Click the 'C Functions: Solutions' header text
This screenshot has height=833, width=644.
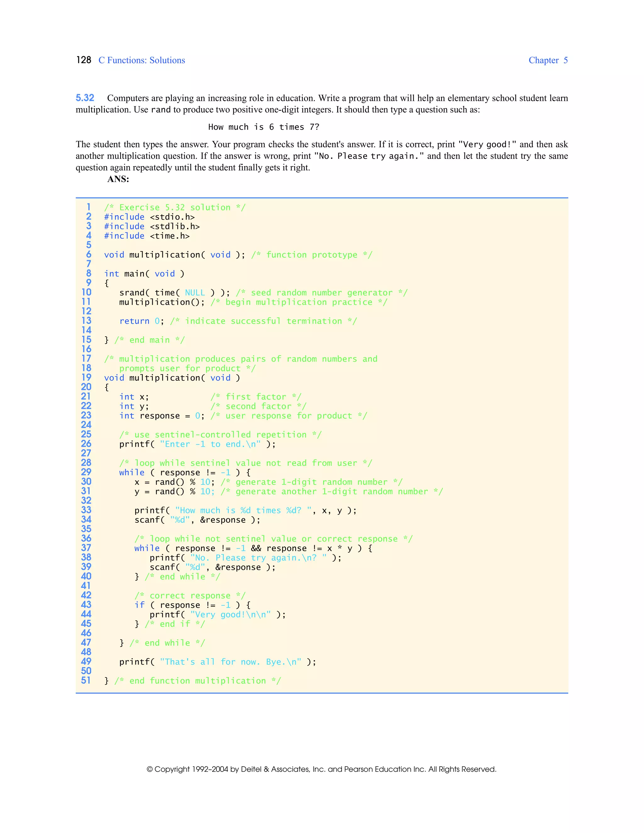[x=142, y=60]
